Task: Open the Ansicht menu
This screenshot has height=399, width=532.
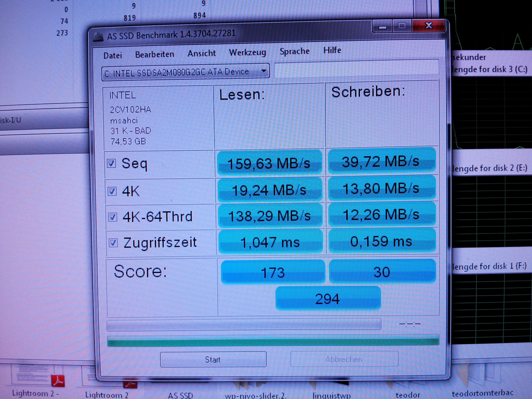Action: tap(202, 53)
